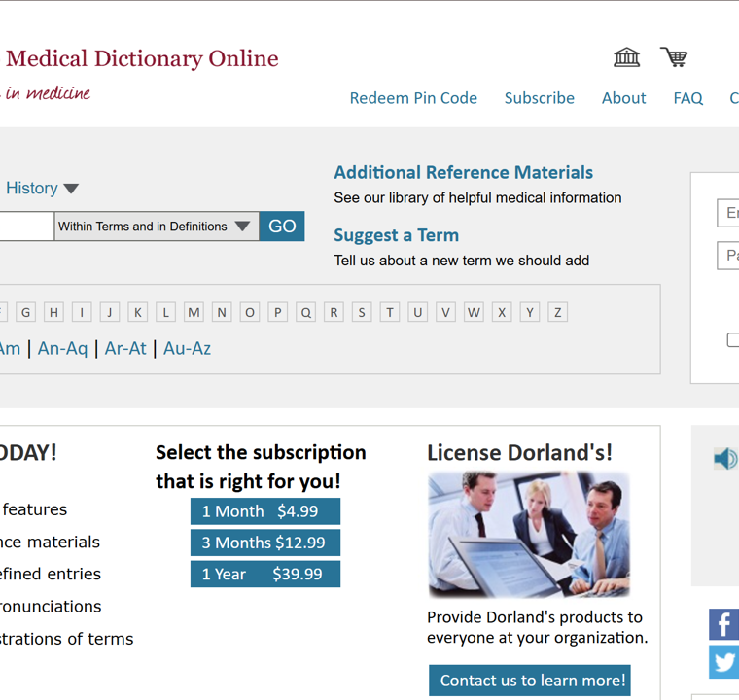
Task: Open the Facebook icon
Action: (723, 624)
